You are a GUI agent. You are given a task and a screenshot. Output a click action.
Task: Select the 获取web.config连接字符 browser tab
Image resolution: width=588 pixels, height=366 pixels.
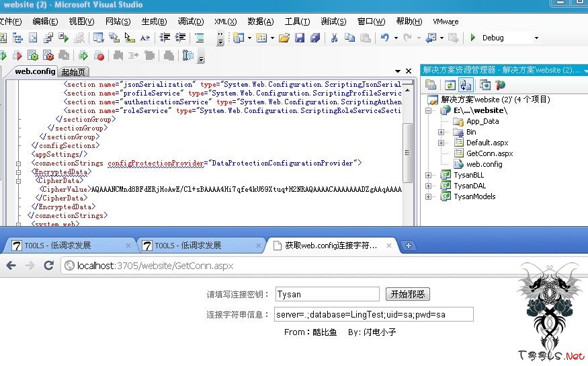click(331, 246)
